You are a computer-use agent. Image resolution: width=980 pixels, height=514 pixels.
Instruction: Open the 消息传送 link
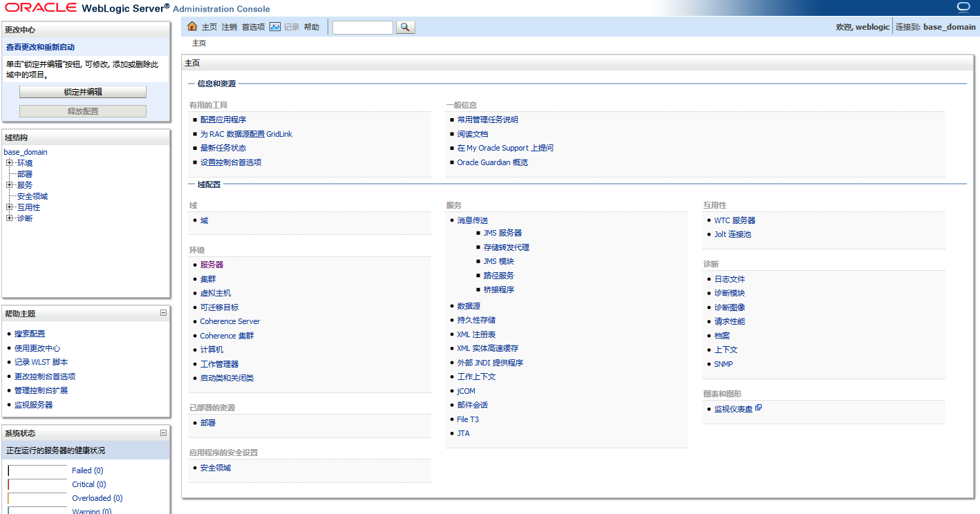pyautogui.click(x=473, y=220)
